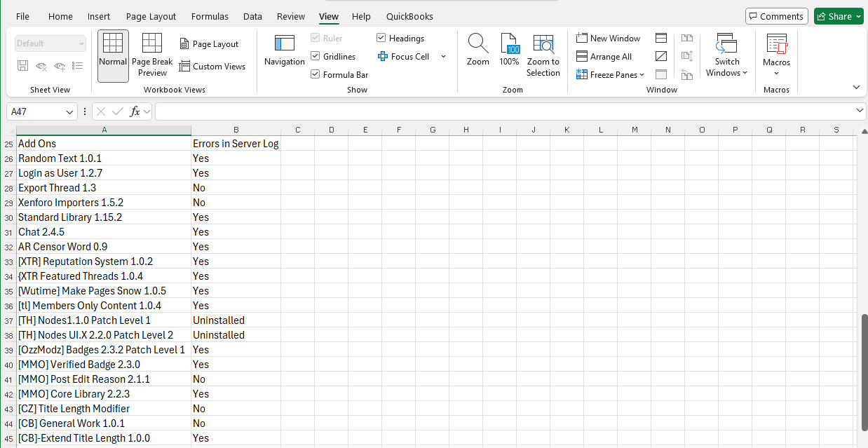Switch to the Data tab
Screen dimensions: 868x448
coord(253,17)
